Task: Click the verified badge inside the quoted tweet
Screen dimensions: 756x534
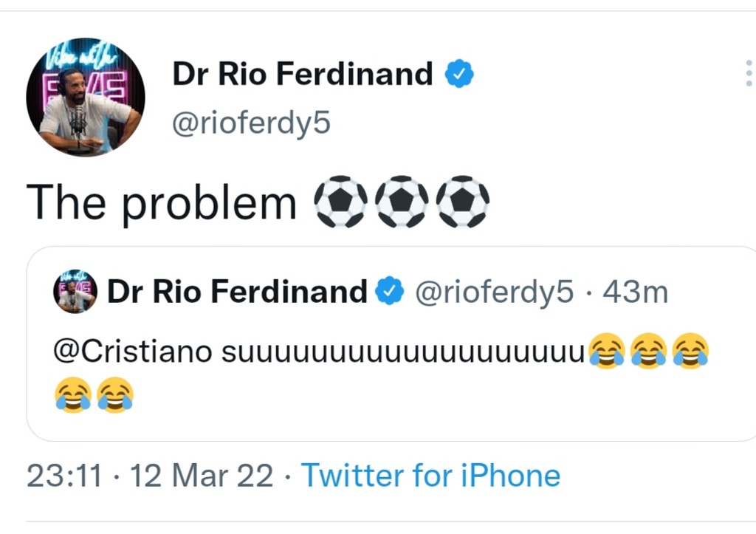Action: click(x=390, y=292)
